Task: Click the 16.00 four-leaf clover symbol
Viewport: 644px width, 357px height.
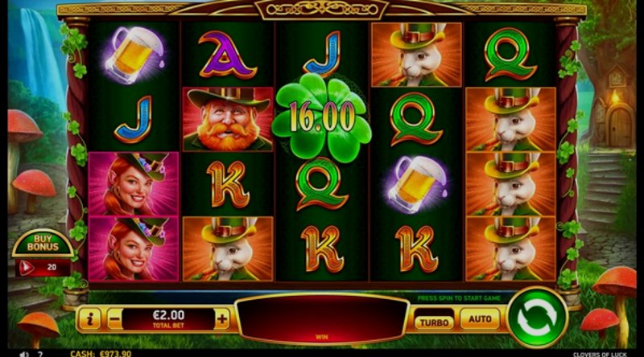Action: [321, 117]
